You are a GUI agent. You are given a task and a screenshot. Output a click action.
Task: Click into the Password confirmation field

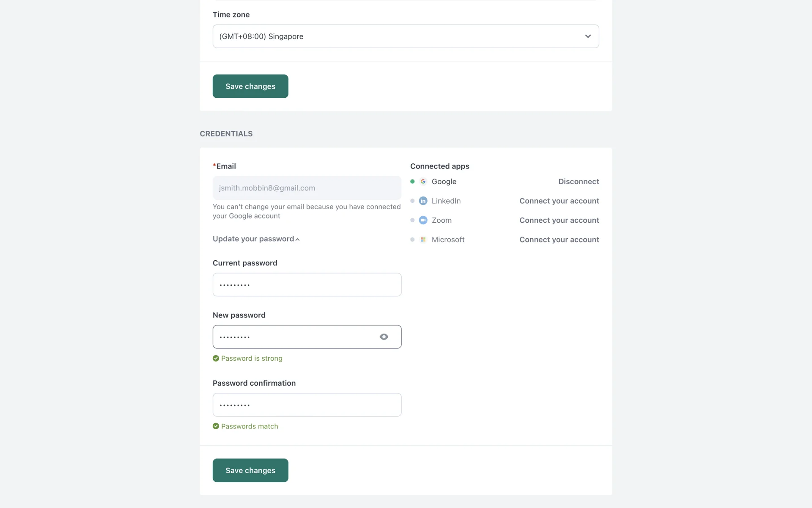307,405
